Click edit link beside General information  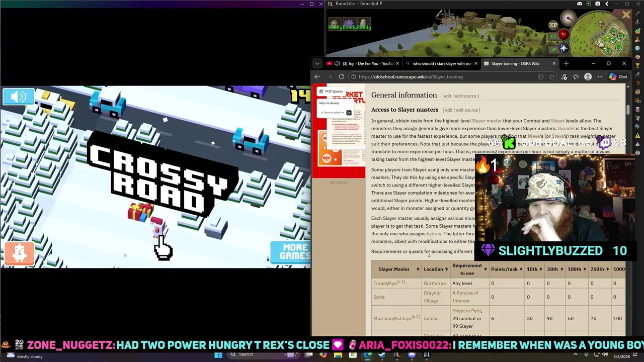[447, 96]
